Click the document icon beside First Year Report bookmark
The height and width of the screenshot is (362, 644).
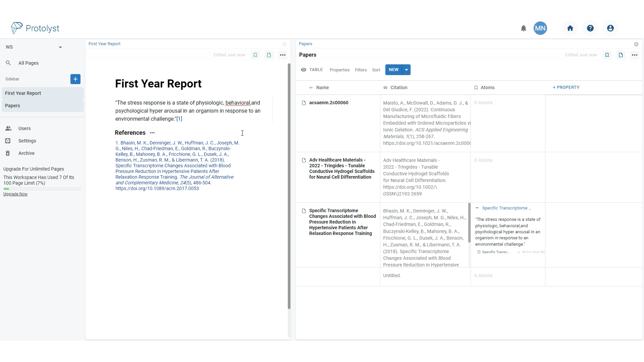(269, 55)
